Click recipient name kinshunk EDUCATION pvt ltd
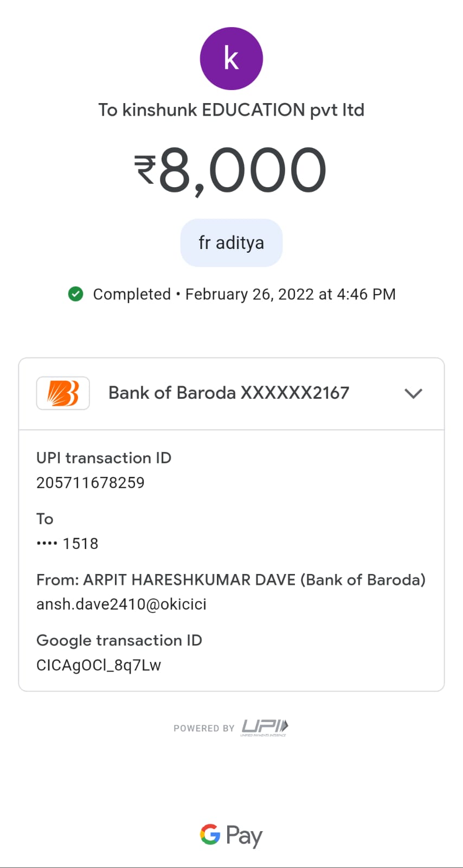Screen dimensions: 463x868 coord(232,110)
